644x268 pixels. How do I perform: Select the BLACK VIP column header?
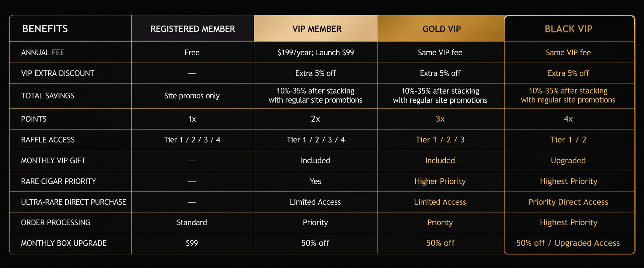click(x=568, y=29)
